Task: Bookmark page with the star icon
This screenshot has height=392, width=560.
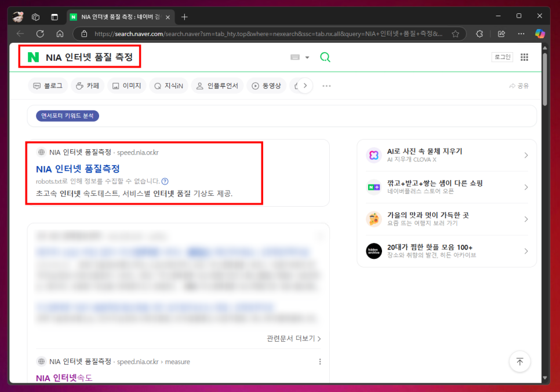Action: click(x=455, y=34)
